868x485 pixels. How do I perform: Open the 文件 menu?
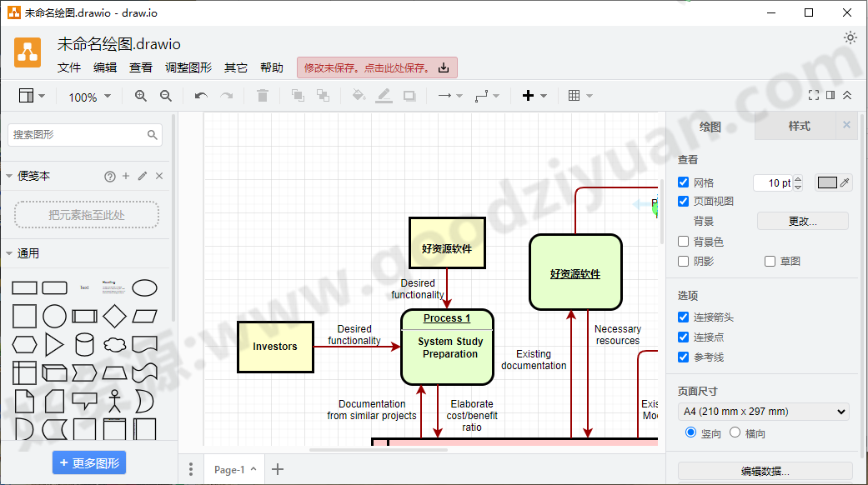click(68, 67)
